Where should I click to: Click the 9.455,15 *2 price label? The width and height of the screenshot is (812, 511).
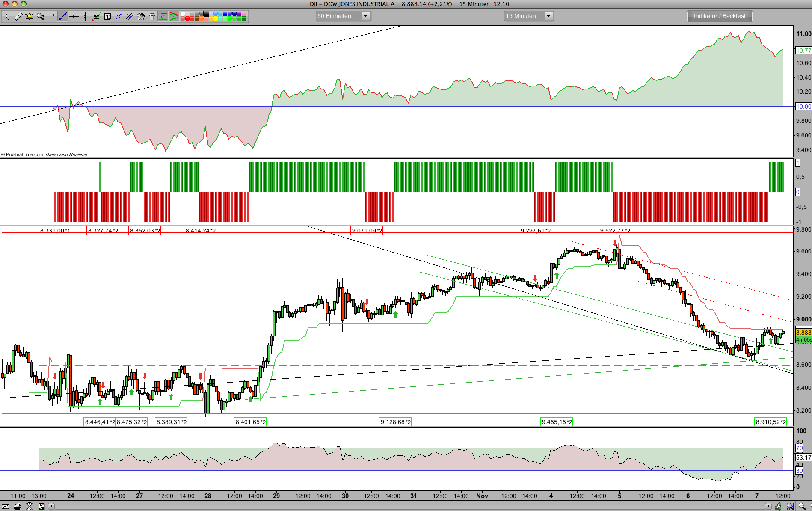[x=557, y=422]
